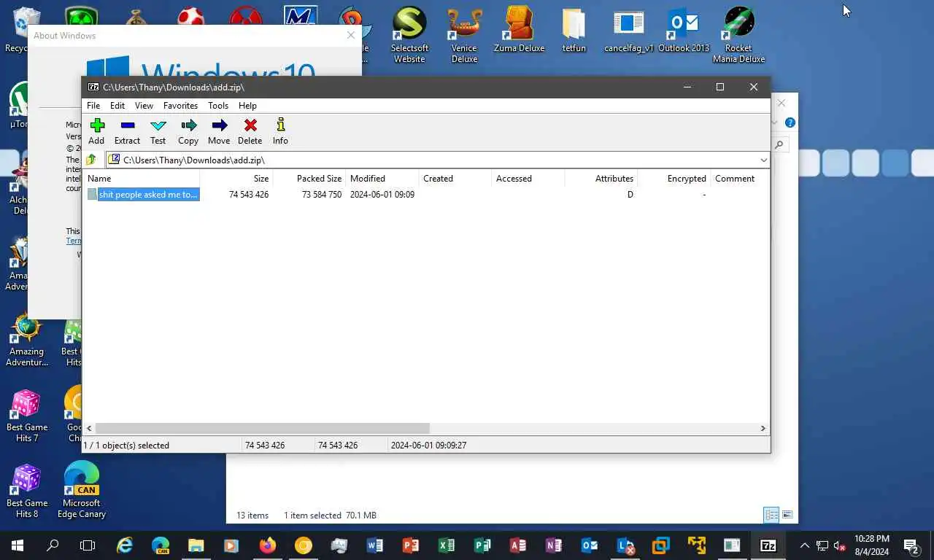Click the status bar timestamp 2024-06-01 09:09:27
The image size is (934, 560).
point(428,446)
